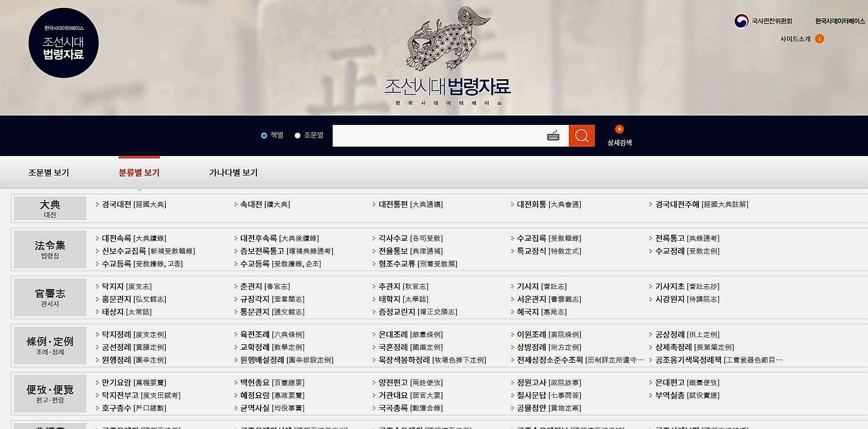Open 춘관지 entry

pyautogui.click(x=265, y=287)
